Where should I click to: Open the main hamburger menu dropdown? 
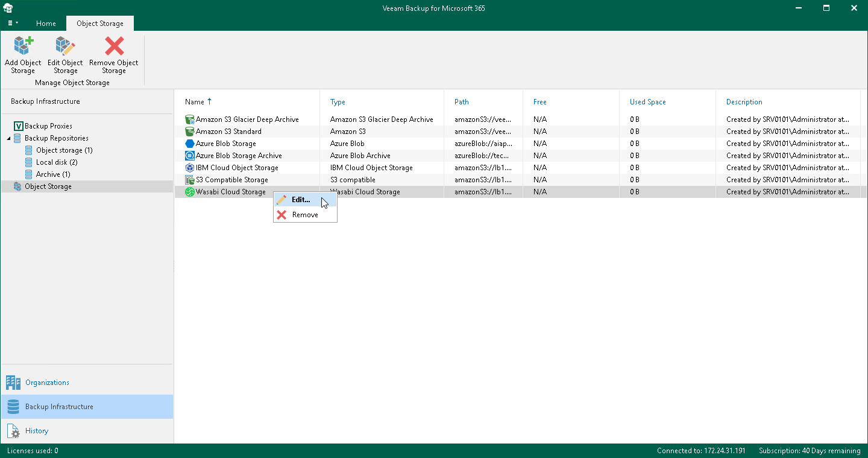[13, 23]
